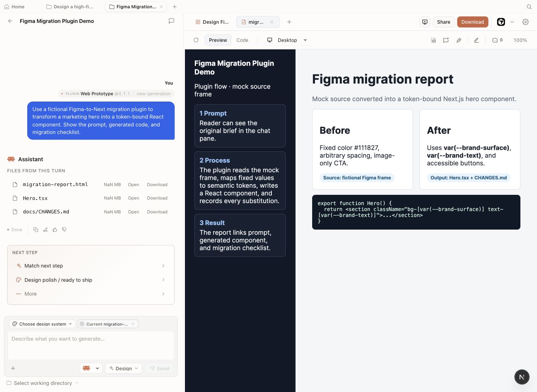The image size is (537, 392).
Task: Click the Web Prototype plugin tag
Action: [x=117, y=94]
